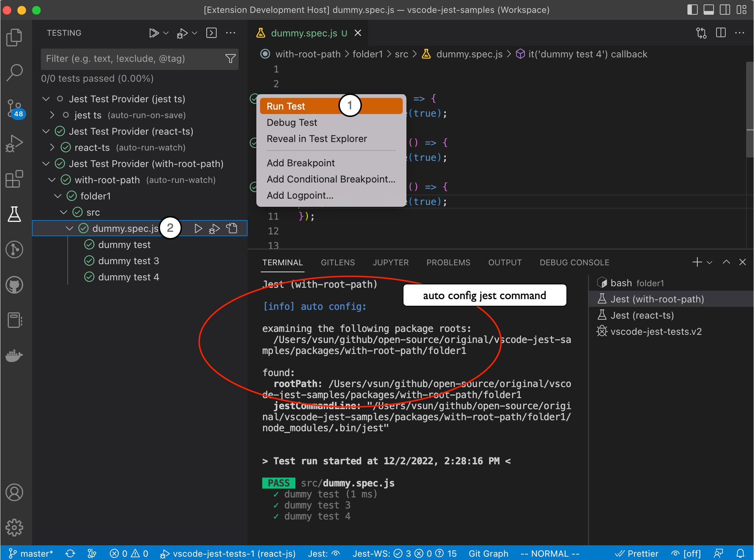The height and width of the screenshot is (560, 754).
Task: Toggle Jest auto-run [off] in status bar
Action: (686, 553)
